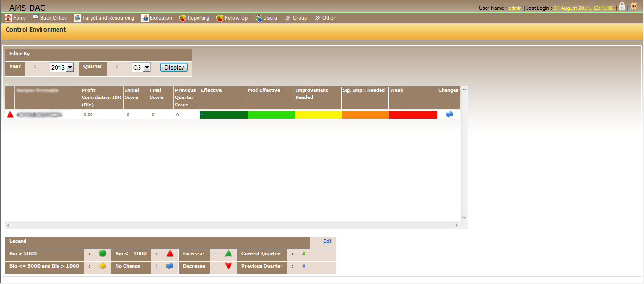Image resolution: width=644 pixels, height=284 pixels.
Task: Click the Back Office envelope icon
Action: (x=36, y=17)
